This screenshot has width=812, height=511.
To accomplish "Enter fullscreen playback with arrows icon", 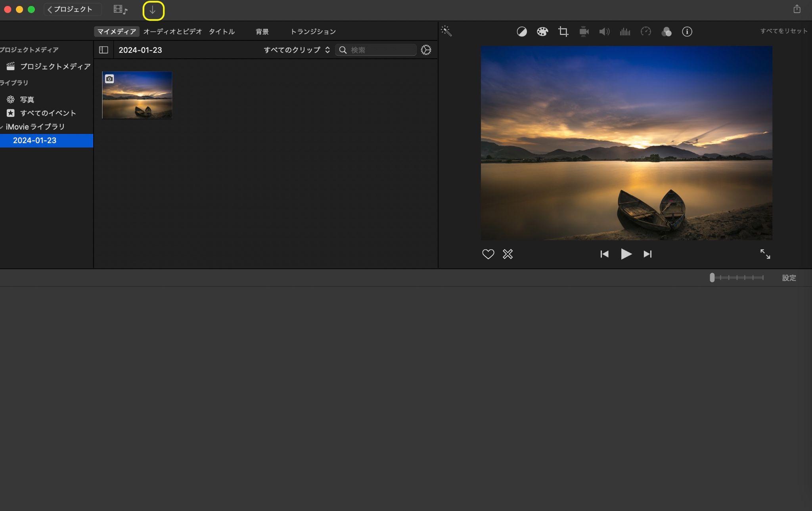I will click(765, 254).
